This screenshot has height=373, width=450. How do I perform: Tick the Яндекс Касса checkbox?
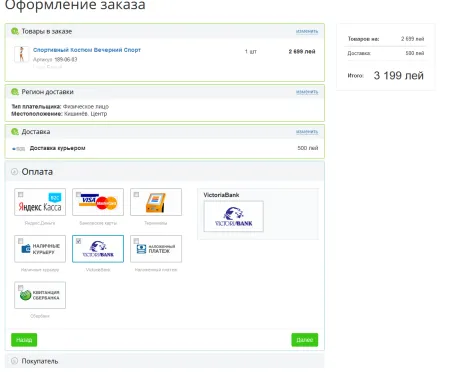click(21, 194)
